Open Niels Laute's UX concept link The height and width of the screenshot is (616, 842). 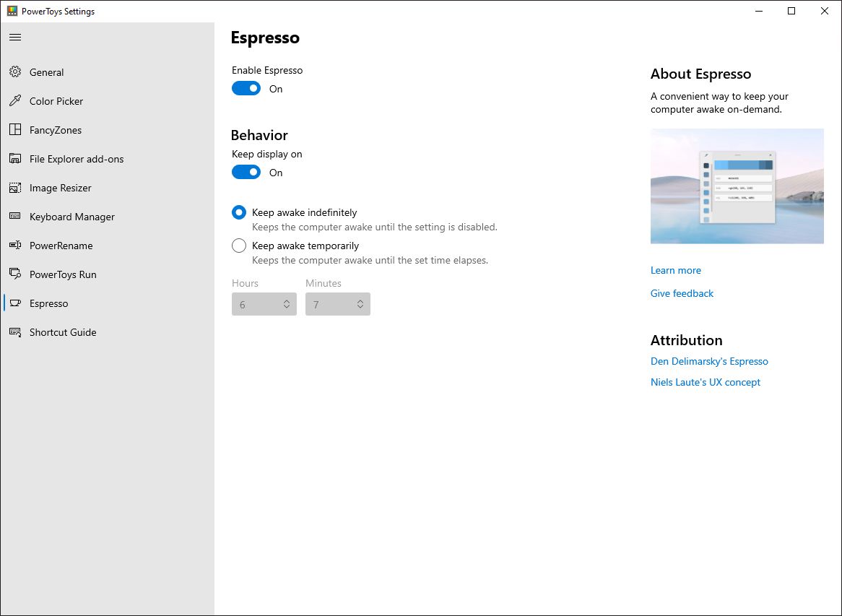pos(705,382)
